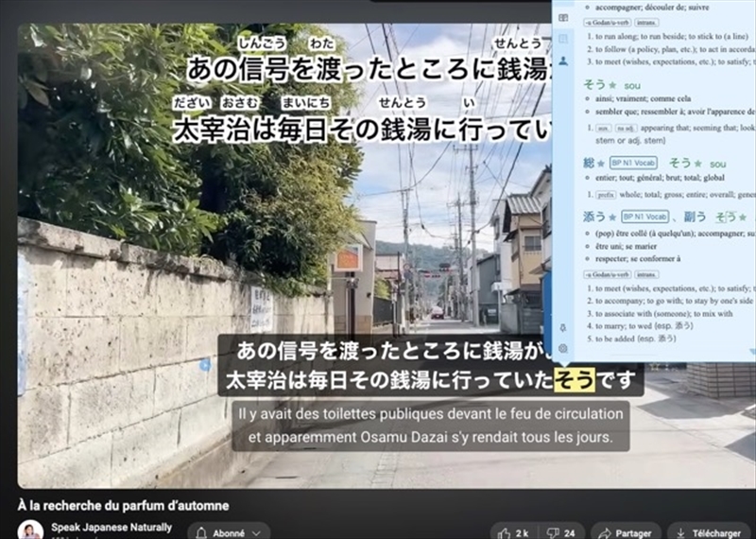Like the video with thumbs up
Image resolution: width=756 pixels, height=539 pixels.
(511, 532)
